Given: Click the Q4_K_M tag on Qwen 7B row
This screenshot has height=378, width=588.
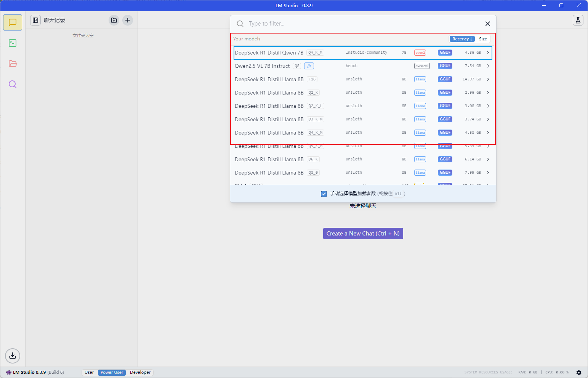Looking at the screenshot, I should [315, 53].
